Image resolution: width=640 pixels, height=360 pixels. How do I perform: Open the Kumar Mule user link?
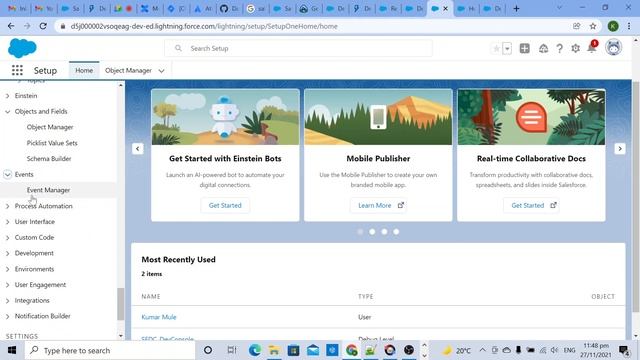(x=159, y=317)
